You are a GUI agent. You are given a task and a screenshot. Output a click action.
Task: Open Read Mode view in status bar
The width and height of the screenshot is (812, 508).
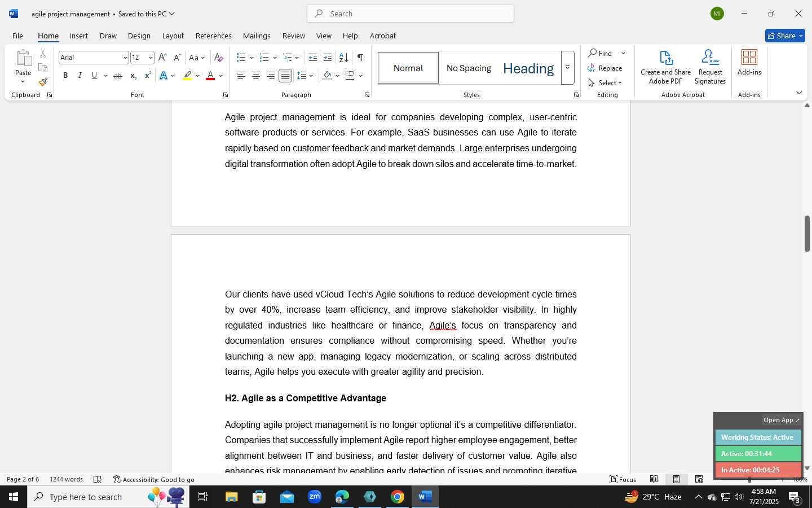tap(654, 479)
